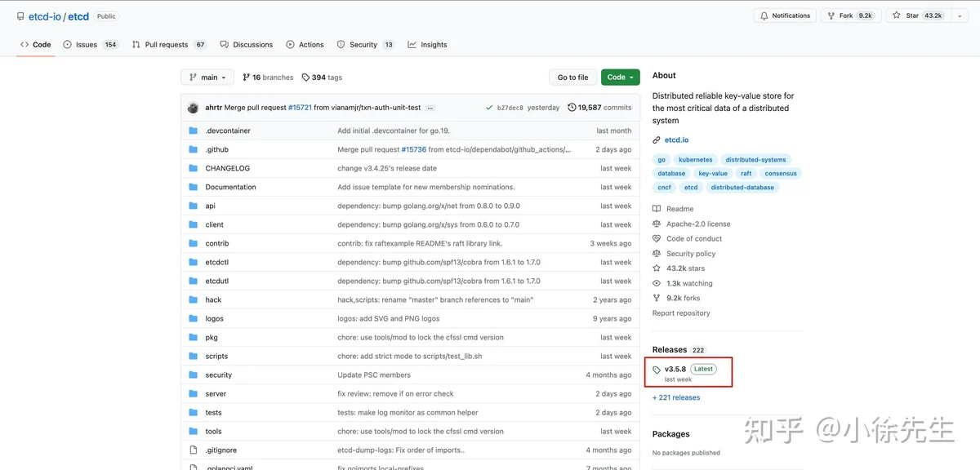Screen dimensions: 980x470
Task: Click the api folder icon
Action: coord(194,206)
